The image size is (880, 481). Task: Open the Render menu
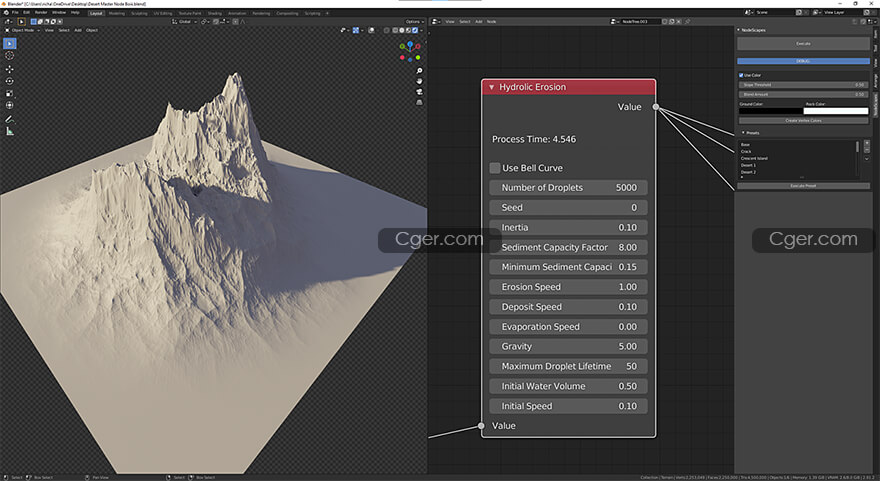coord(41,12)
